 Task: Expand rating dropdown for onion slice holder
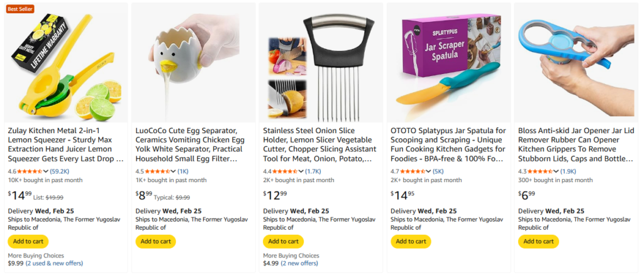301,171
